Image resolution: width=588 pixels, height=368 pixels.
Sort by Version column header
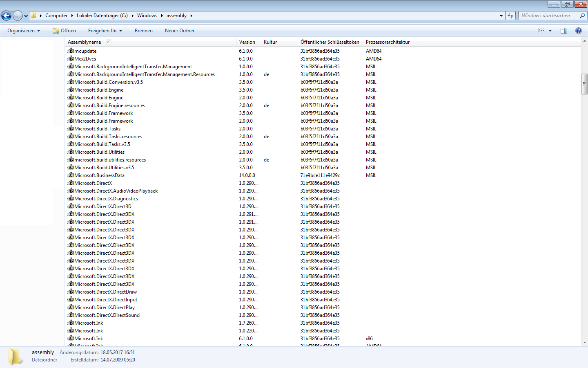[x=249, y=42]
